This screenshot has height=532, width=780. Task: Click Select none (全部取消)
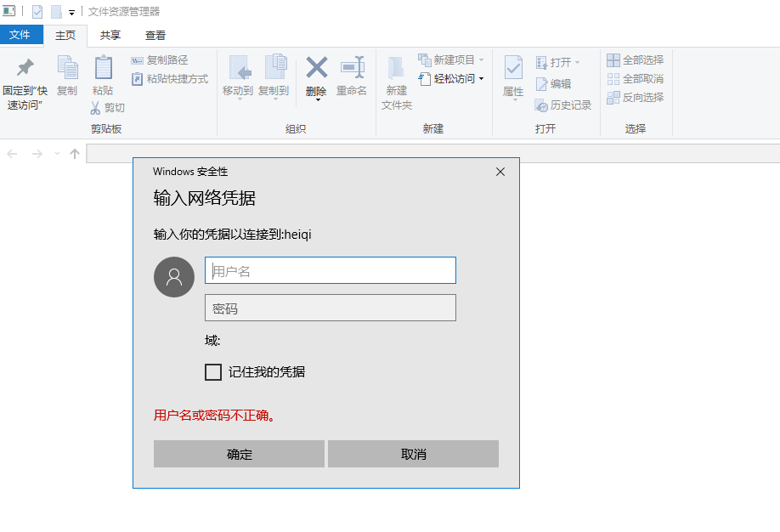pos(636,79)
